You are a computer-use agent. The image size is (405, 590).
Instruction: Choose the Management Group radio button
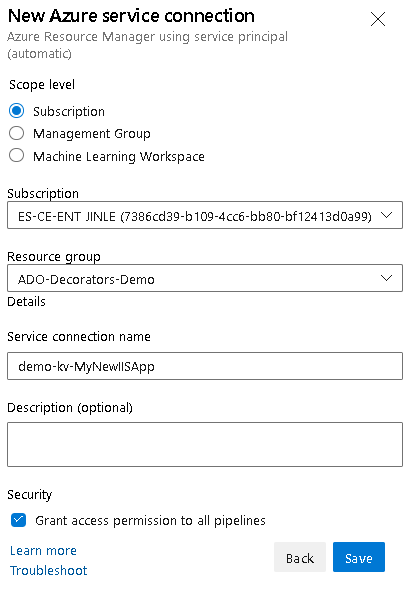[17, 133]
